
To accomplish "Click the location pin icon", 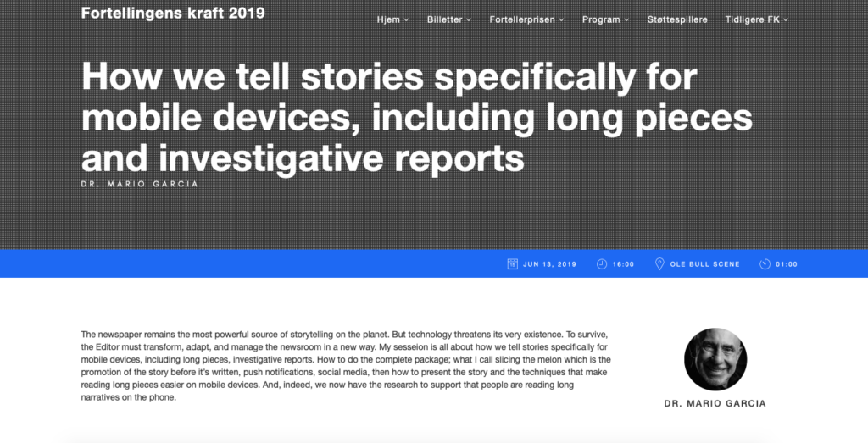I will (x=659, y=263).
